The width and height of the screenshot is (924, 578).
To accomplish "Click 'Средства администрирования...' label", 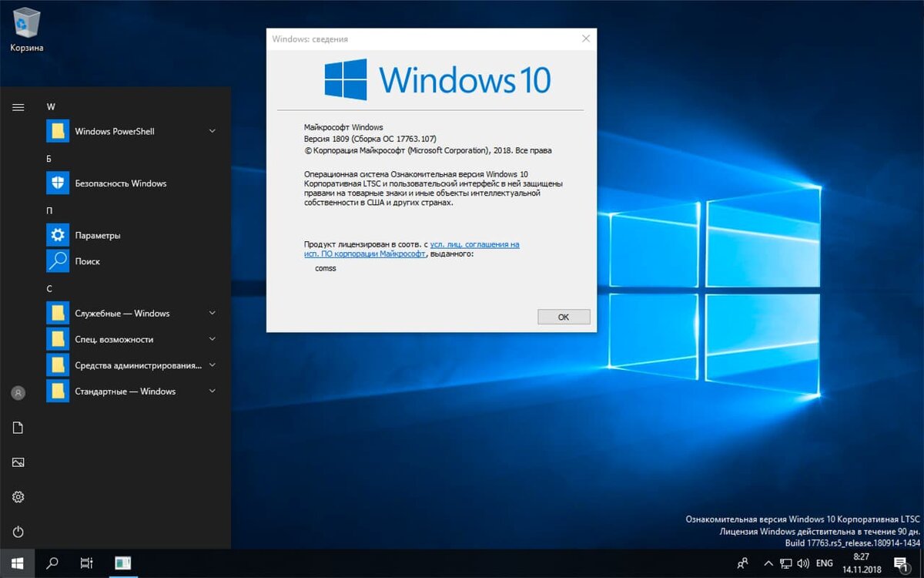I will (139, 365).
